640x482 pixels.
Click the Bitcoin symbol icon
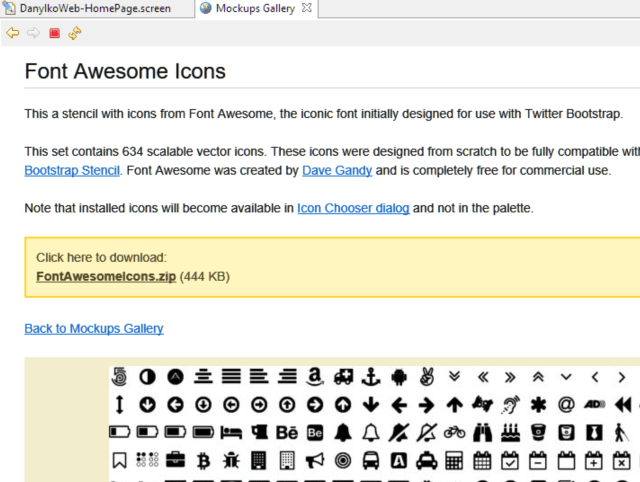pyautogui.click(x=203, y=461)
